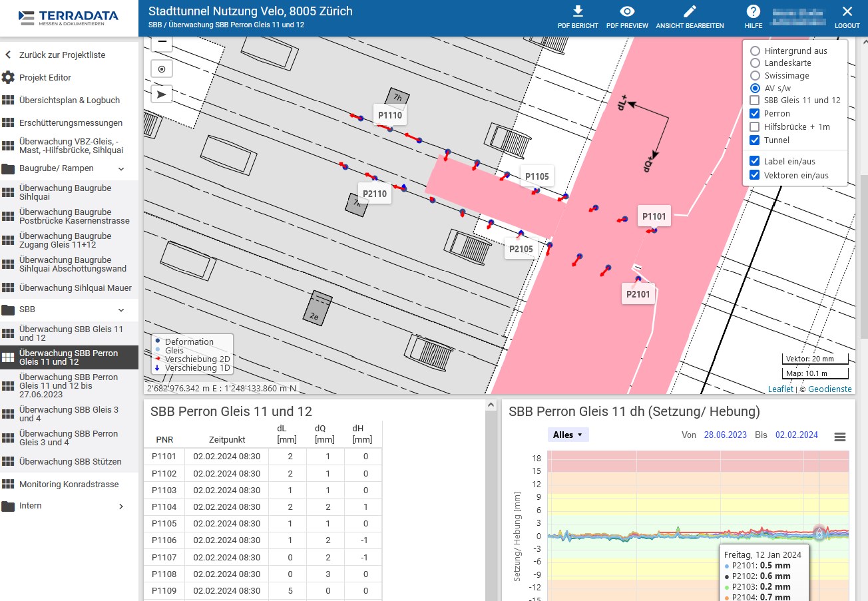Open the chart hamburger menu
The width and height of the screenshot is (868, 601).
pos(840,437)
